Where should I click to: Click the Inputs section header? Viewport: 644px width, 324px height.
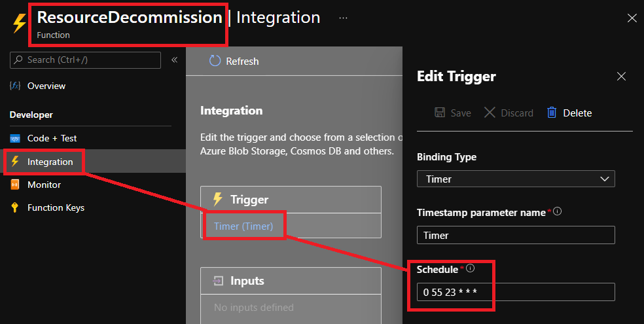(291, 281)
